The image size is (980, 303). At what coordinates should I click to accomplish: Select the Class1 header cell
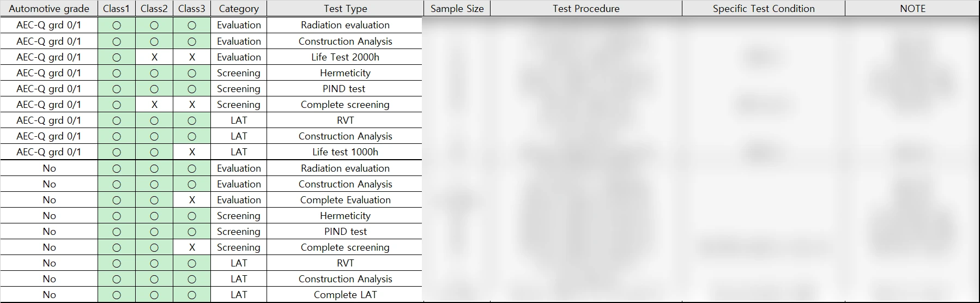tap(116, 9)
